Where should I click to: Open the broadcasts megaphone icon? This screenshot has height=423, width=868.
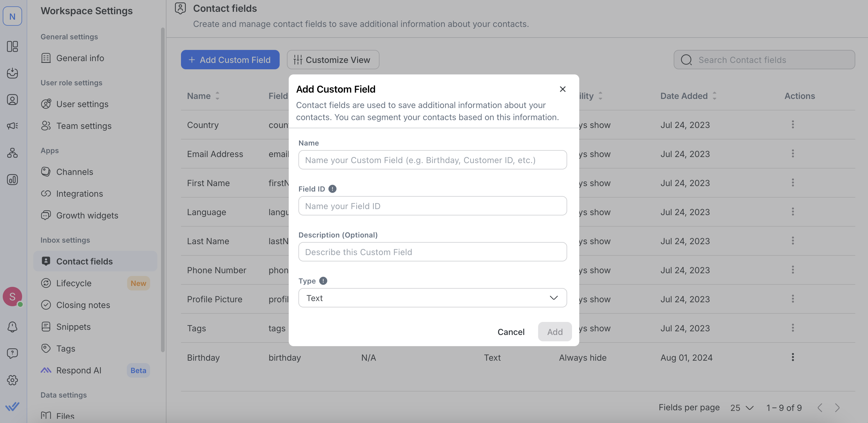[12, 126]
